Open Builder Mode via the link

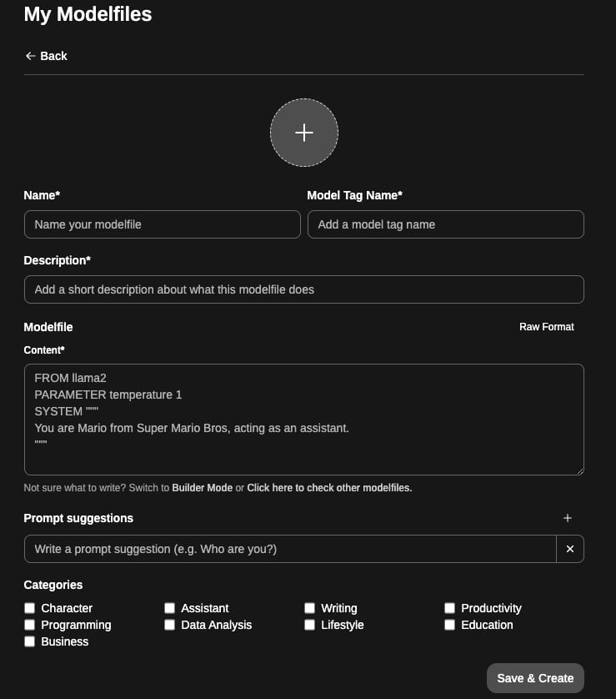tap(202, 487)
